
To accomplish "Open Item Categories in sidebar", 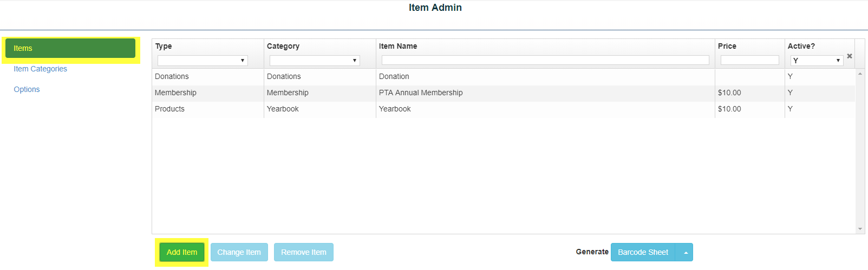I will pos(41,69).
